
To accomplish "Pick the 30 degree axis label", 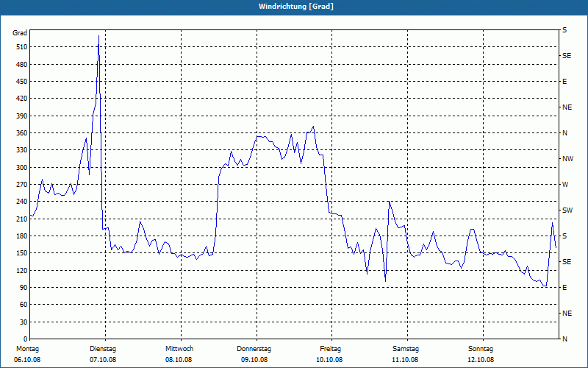I will click(x=24, y=322).
